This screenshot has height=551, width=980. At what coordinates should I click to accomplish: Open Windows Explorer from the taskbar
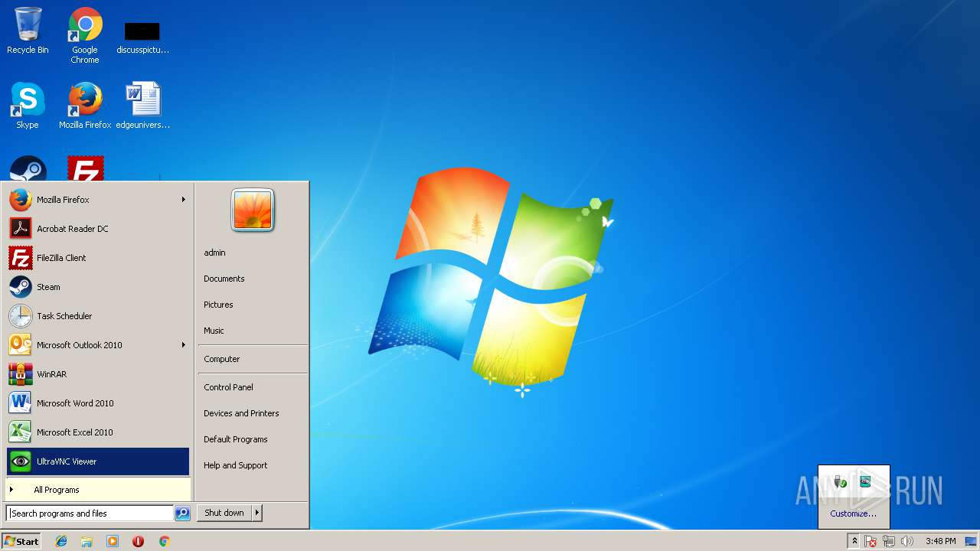click(87, 541)
